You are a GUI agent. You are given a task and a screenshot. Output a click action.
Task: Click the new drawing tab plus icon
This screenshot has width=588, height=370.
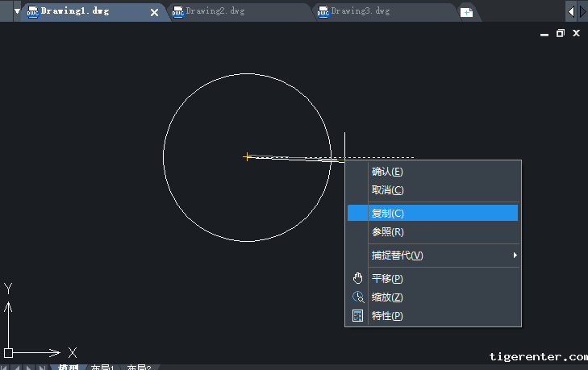[x=466, y=12]
